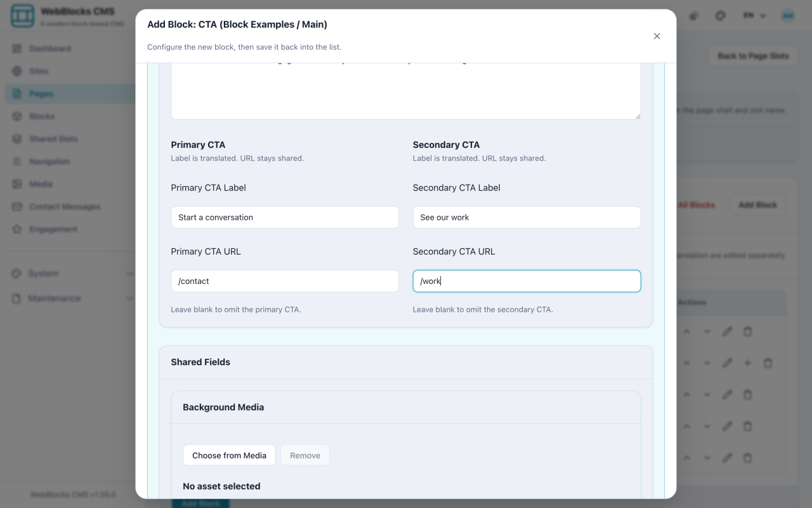This screenshot has height=508, width=812.
Task: Click the dialog title Add Block: CTA
Action: click(x=237, y=25)
